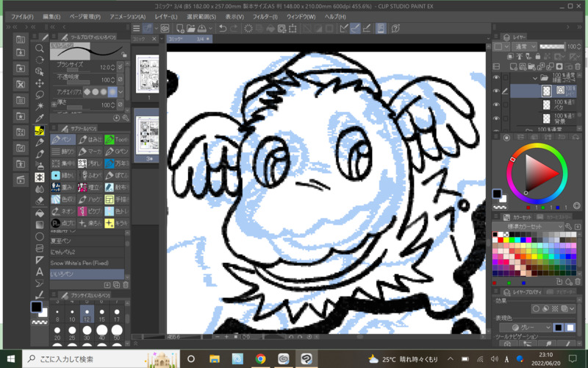Choose the マーカー sub tool
The width and height of the screenshot is (588, 368).
pyautogui.click(x=90, y=152)
